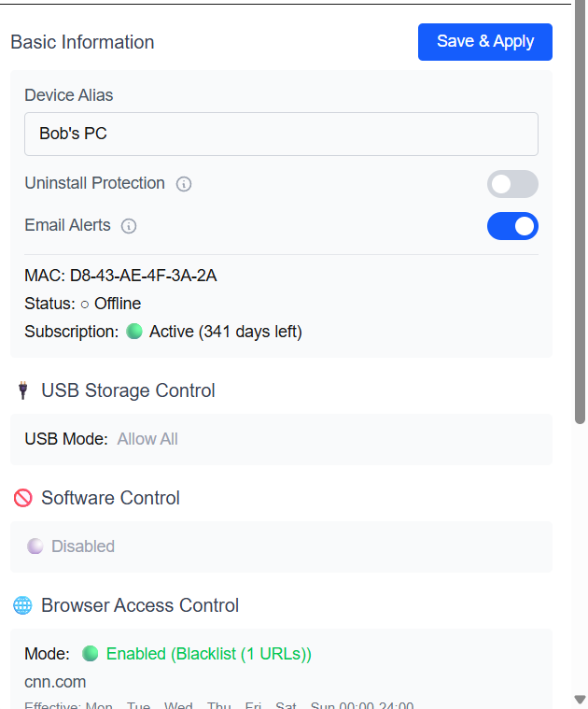Click the Email Alerts info icon

(x=129, y=226)
